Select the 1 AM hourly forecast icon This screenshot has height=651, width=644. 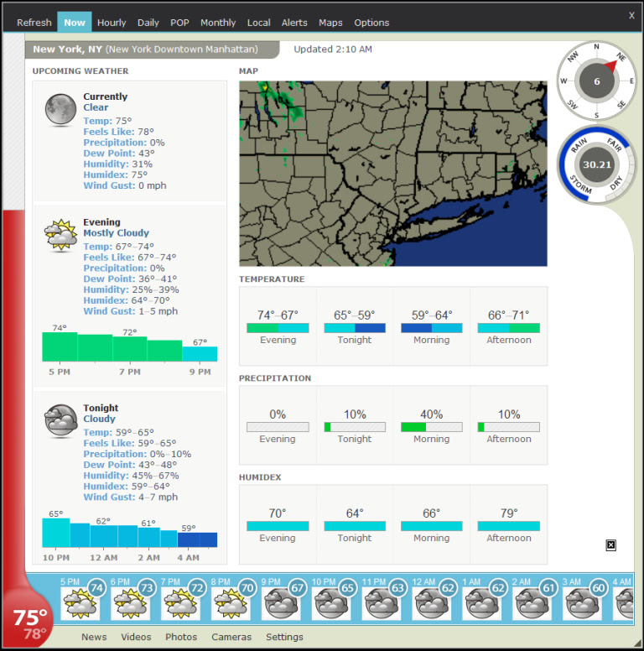(482, 604)
